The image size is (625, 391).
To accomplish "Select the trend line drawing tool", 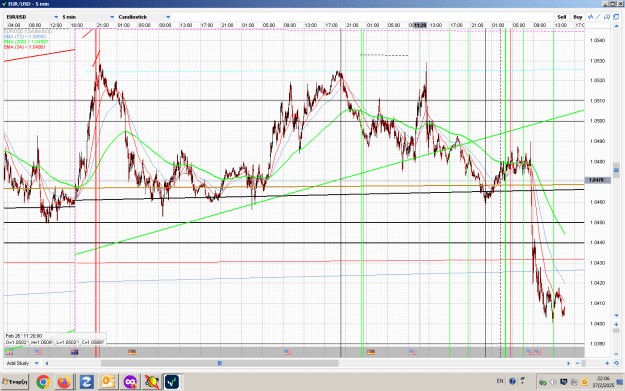I will point(598,17).
